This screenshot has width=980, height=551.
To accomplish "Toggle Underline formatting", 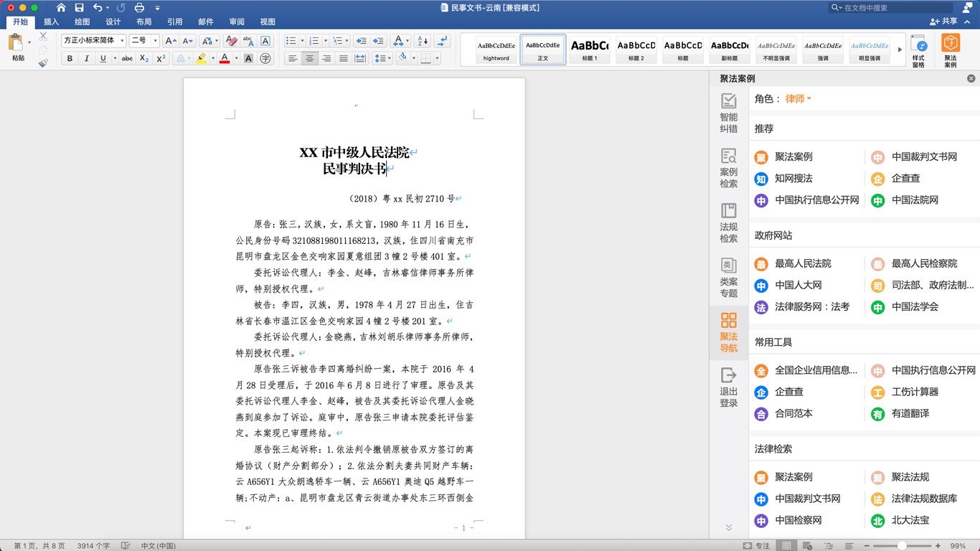I will 103,59.
